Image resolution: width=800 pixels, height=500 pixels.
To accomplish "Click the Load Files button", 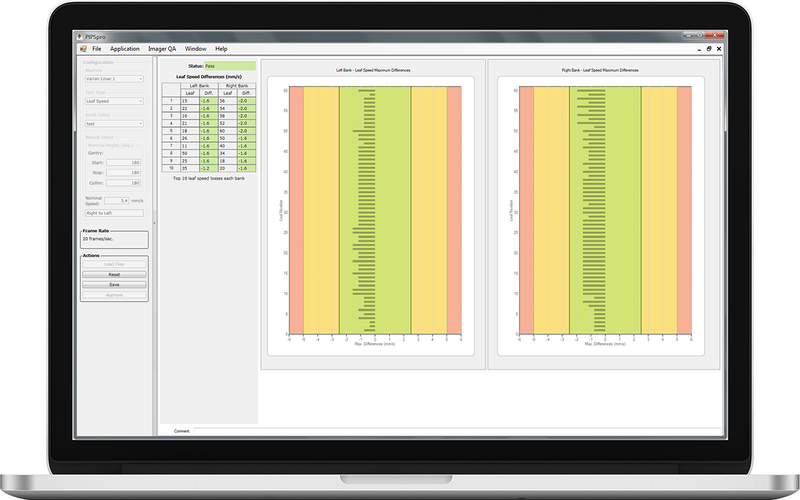I will (x=114, y=264).
